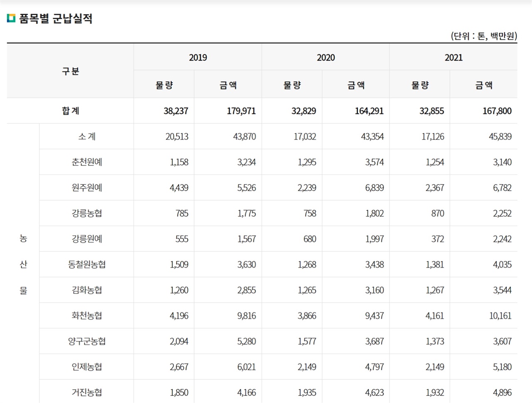This screenshot has width=532, height=403.
Task: Click the subtotal value 43,870
Action: [245, 137]
